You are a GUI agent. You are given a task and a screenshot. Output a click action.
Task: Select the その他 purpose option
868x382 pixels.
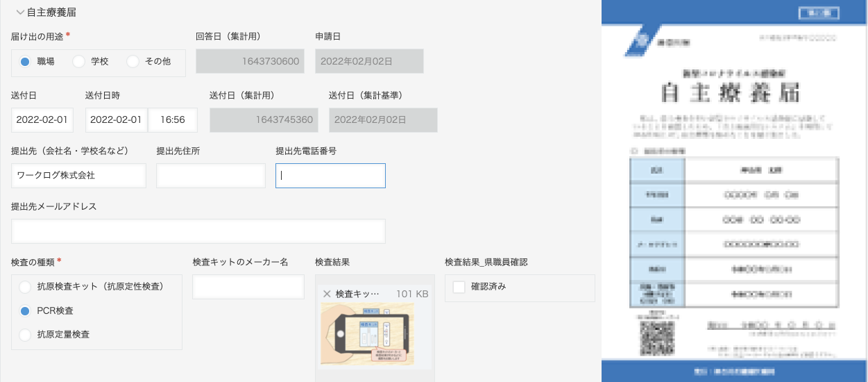(x=133, y=62)
